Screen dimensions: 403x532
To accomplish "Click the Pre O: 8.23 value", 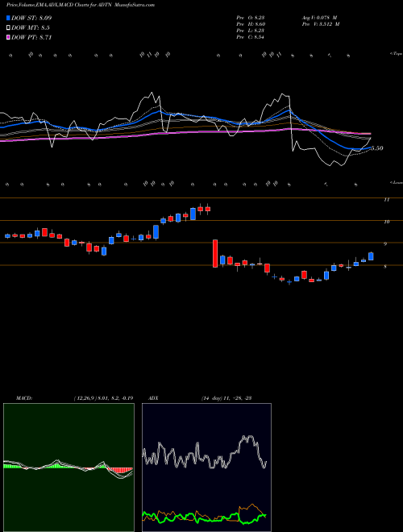I will [x=251, y=18].
